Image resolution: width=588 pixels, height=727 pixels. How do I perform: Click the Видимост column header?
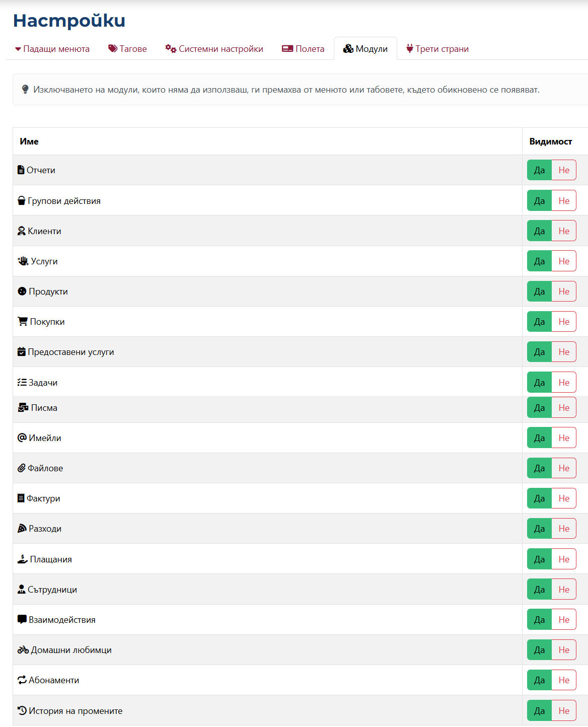pyautogui.click(x=551, y=141)
